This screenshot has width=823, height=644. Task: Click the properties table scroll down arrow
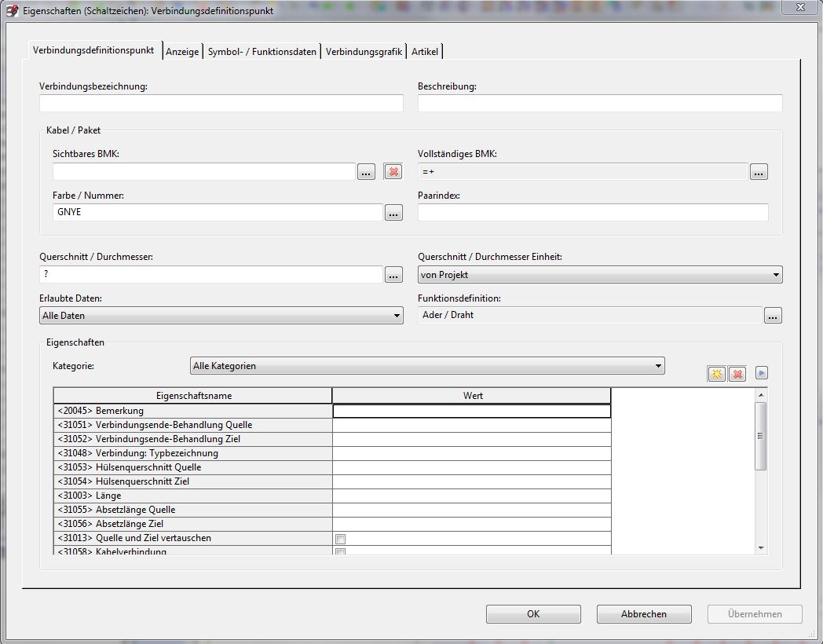761,548
